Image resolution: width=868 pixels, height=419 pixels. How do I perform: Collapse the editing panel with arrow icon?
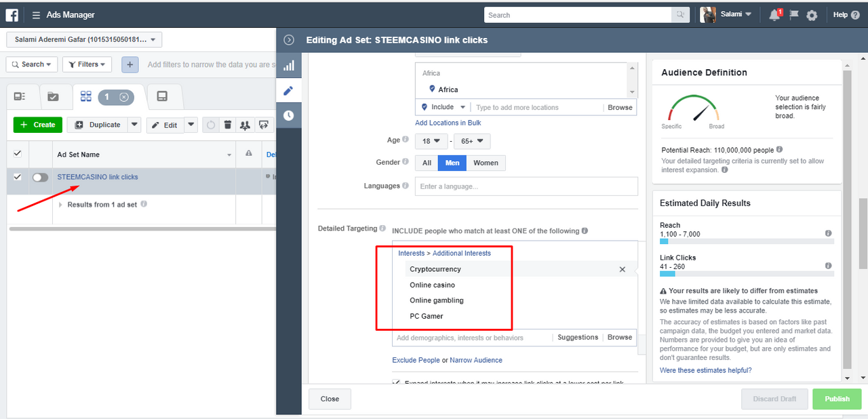click(289, 40)
